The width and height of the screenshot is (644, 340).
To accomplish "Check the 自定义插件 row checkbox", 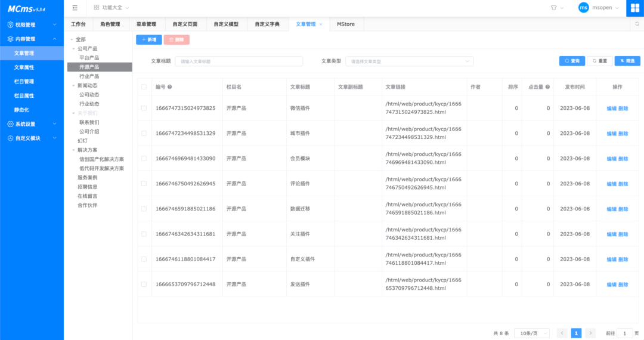I will (x=144, y=259).
